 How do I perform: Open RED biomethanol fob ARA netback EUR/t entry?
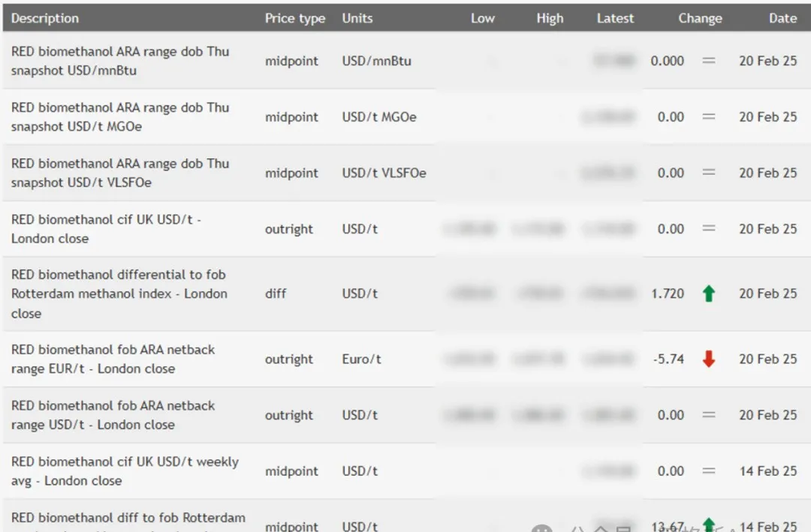pyautogui.click(x=113, y=359)
